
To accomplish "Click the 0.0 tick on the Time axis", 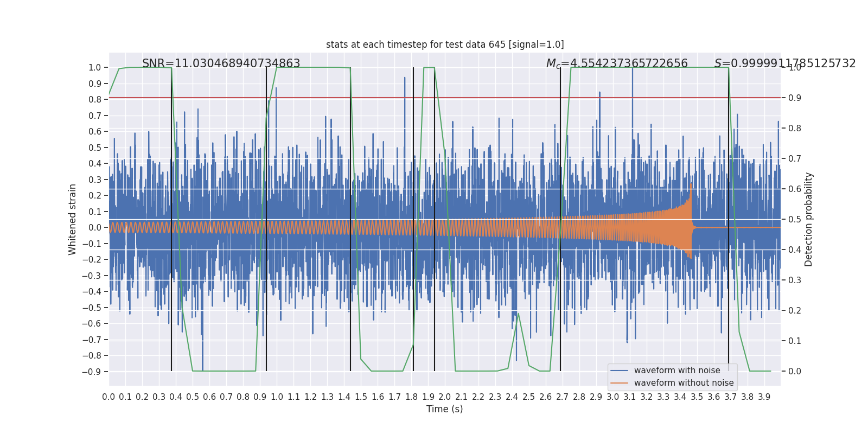I will [x=108, y=397].
